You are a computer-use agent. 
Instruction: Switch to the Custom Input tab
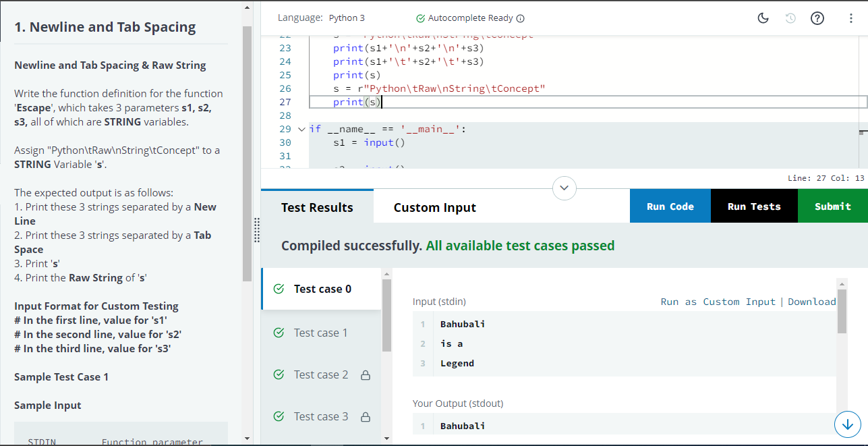[x=434, y=207]
